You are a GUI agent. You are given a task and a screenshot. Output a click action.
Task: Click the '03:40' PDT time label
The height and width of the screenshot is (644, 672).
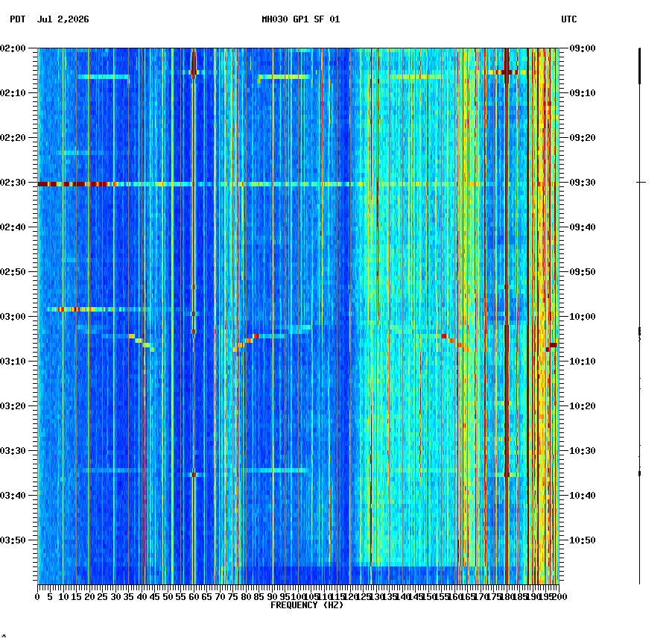13,495
